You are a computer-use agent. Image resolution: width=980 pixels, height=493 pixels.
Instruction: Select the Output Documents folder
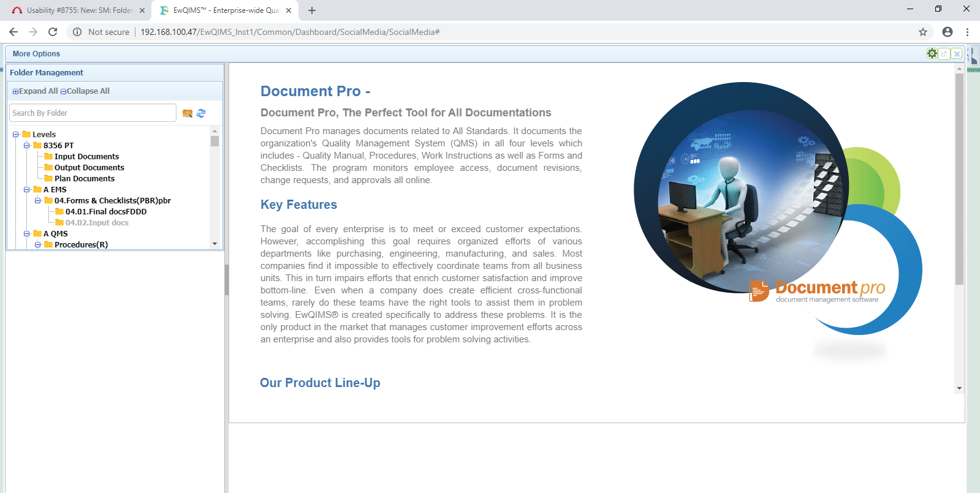[x=89, y=167]
